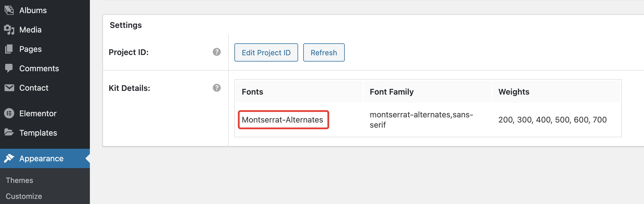Screen dimensions: 644x204
Task: Navigate to the Comments menu
Action: (x=39, y=68)
